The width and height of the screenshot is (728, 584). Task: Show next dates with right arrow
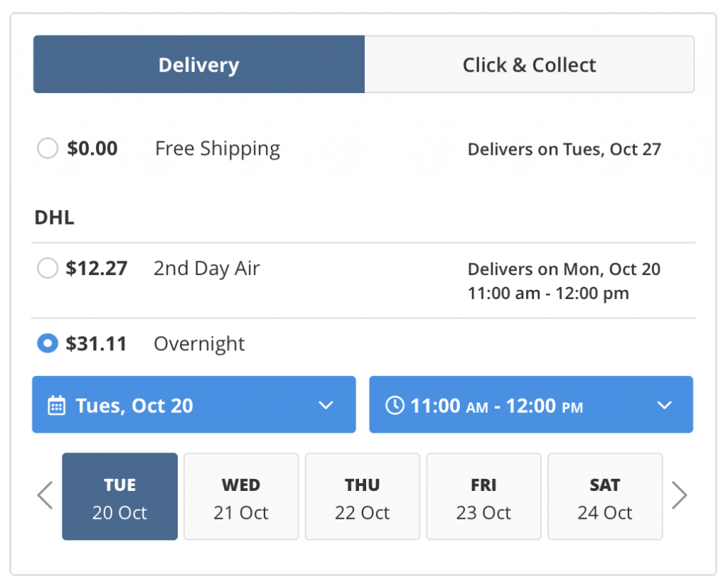click(x=679, y=495)
